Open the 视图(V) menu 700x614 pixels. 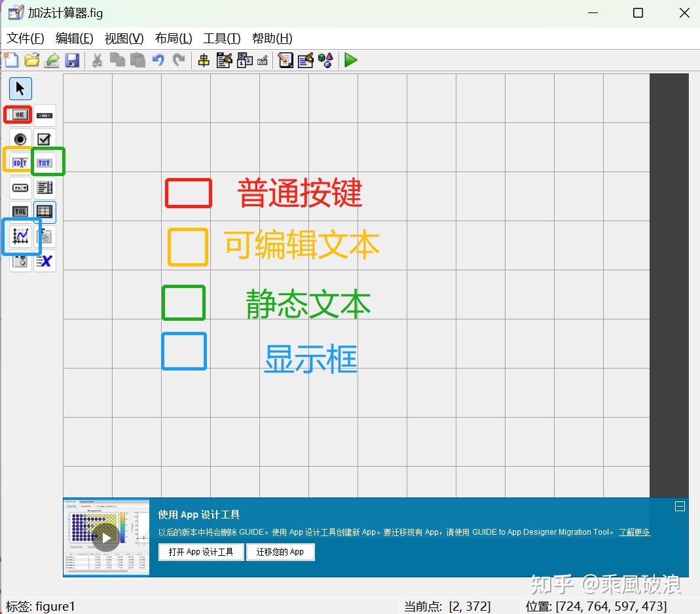click(x=123, y=38)
